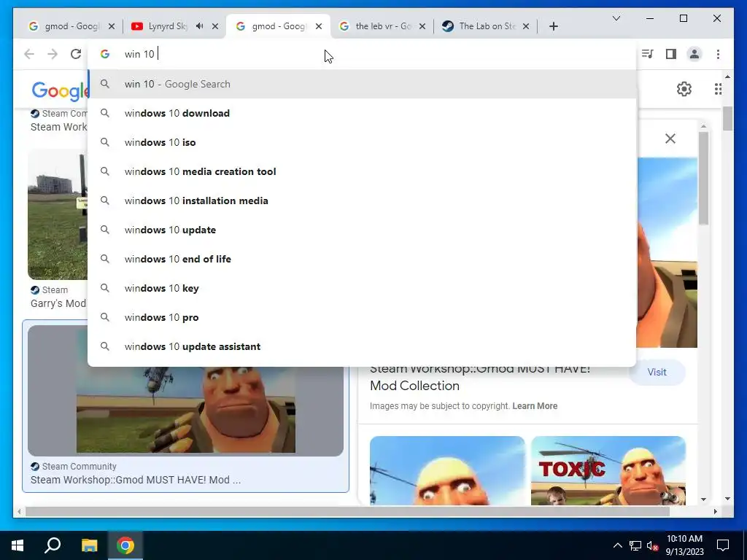747x560 pixels.
Task: Close the 'the leb vr' tab
Action: 422,26
